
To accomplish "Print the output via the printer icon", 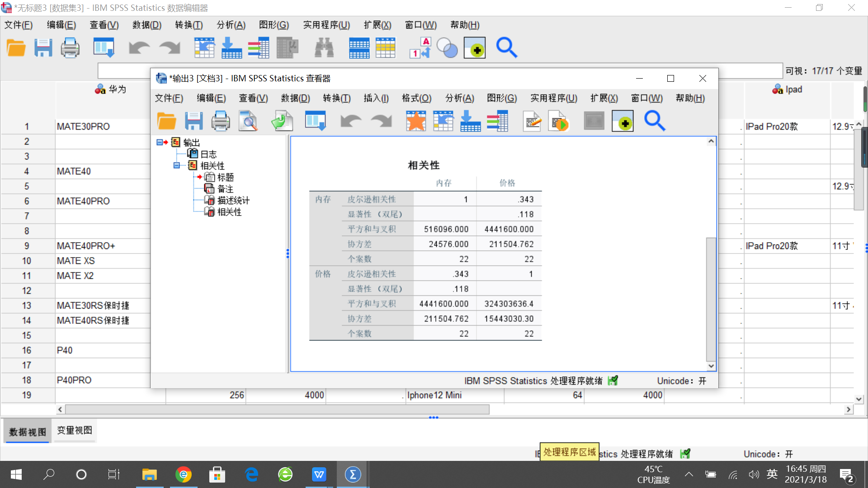I will click(x=221, y=121).
